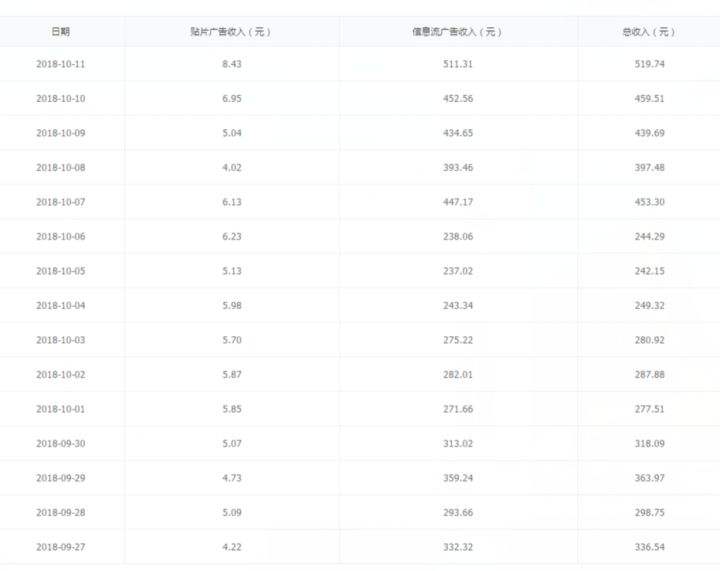Select the date cell 2018-10-03
This screenshot has height=571, width=720.
pyautogui.click(x=61, y=340)
